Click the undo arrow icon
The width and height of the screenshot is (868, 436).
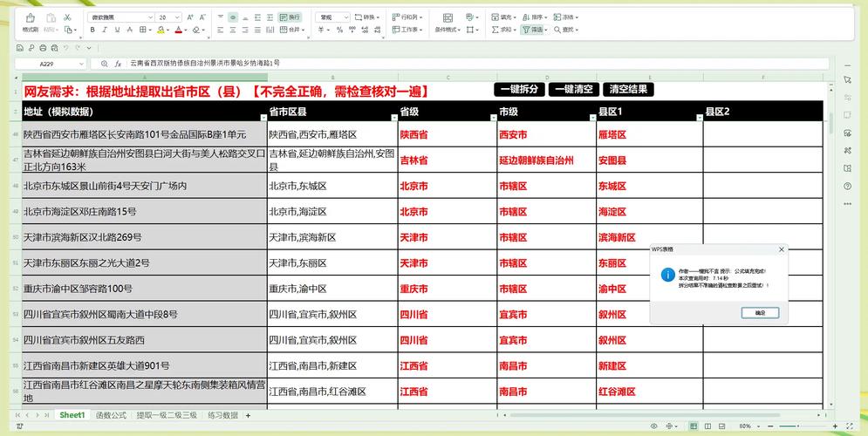point(66,48)
